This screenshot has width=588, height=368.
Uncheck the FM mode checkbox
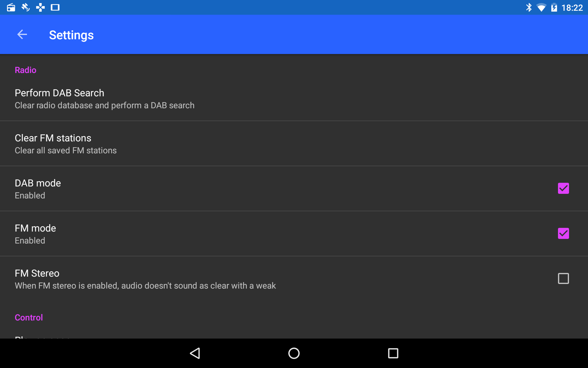coord(563,233)
